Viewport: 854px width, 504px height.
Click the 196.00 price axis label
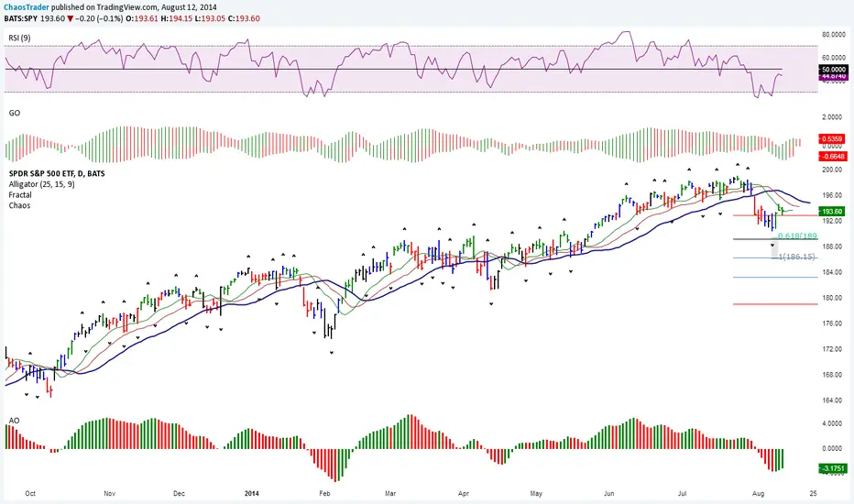[832, 195]
